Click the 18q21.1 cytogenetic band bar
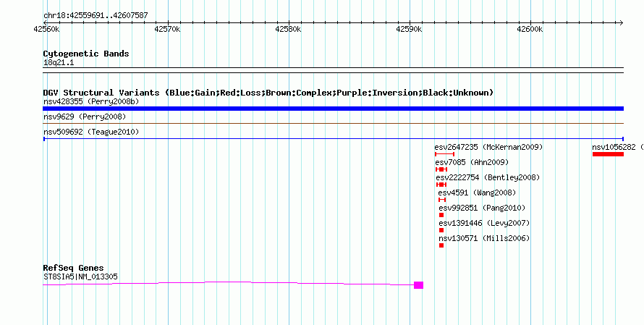The image size is (644, 325). pos(333,70)
